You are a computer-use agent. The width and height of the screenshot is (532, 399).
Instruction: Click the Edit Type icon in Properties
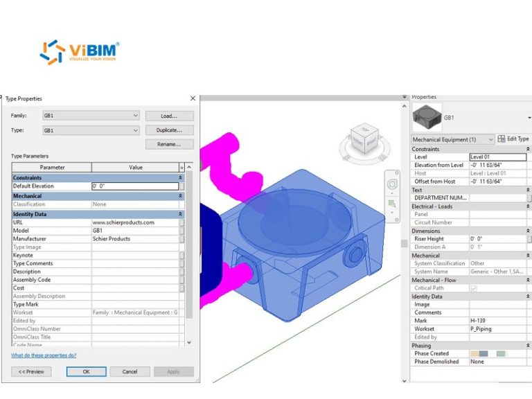tap(501, 139)
